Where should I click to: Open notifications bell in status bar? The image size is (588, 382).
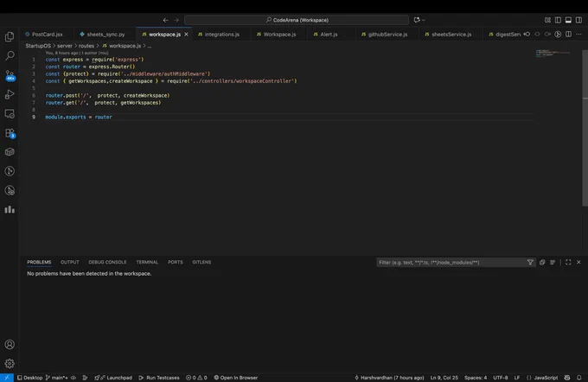click(x=579, y=378)
